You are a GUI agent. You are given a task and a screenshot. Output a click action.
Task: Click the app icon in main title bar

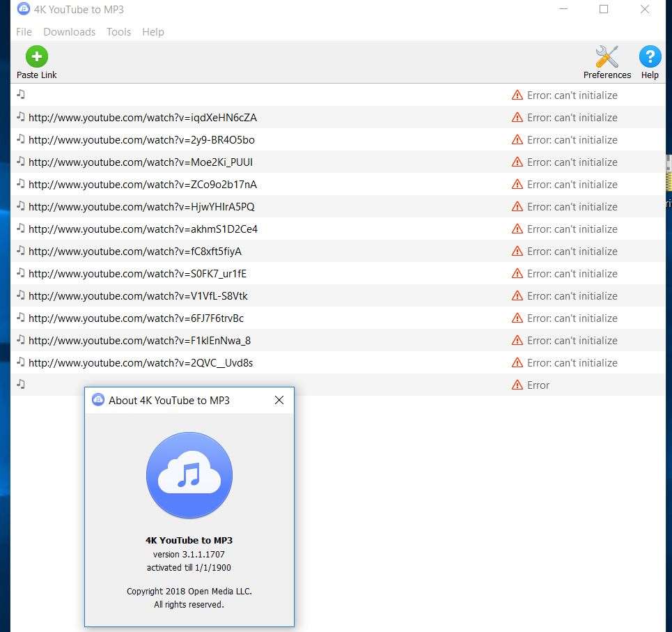click(24, 10)
